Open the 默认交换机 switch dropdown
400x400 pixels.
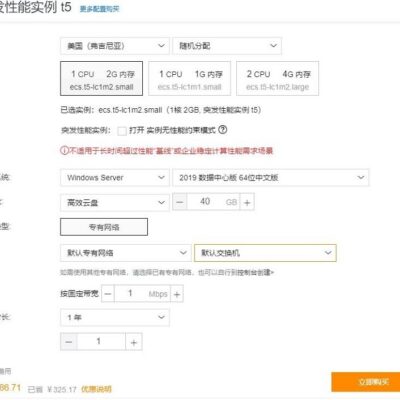click(265, 253)
